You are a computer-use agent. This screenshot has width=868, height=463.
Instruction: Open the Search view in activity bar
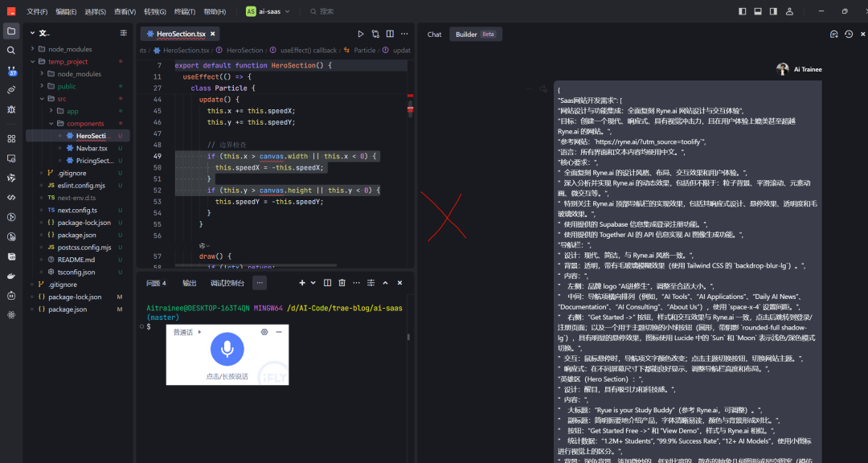(11, 50)
